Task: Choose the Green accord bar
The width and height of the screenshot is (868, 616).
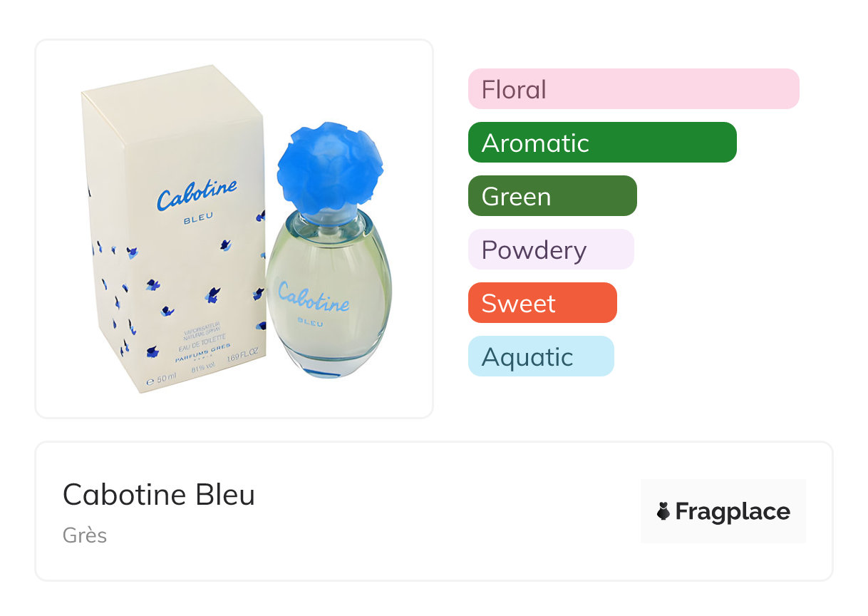Action: click(x=552, y=196)
